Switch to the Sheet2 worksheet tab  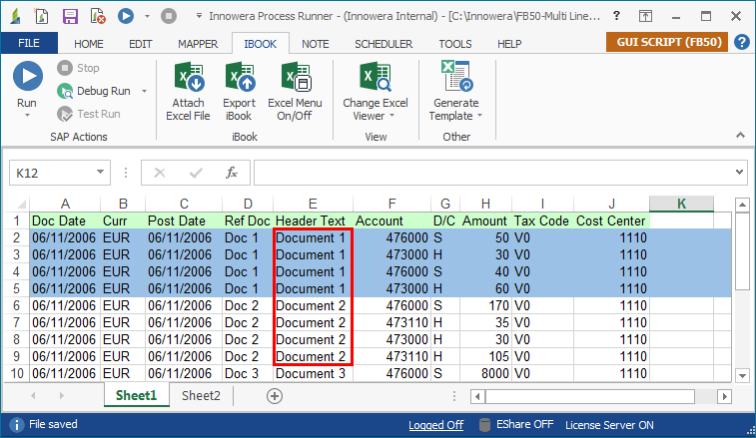(x=201, y=396)
